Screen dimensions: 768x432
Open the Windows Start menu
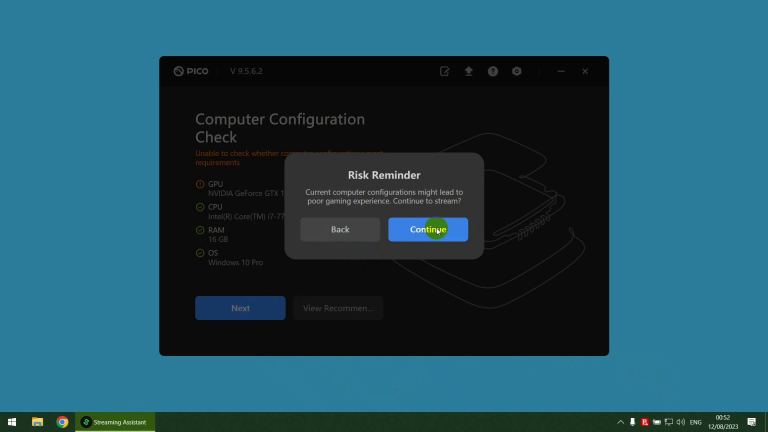click(12, 422)
